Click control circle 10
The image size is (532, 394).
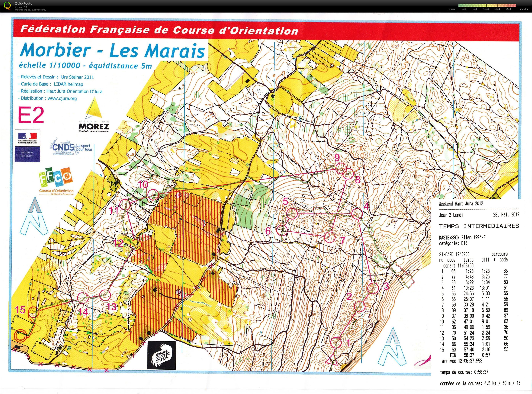pyautogui.click(x=153, y=194)
